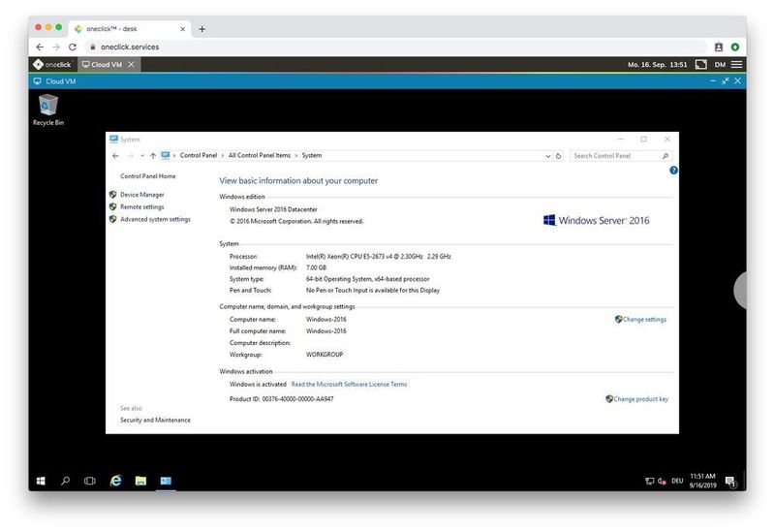Click the browser profile extension icon

(719, 47)
